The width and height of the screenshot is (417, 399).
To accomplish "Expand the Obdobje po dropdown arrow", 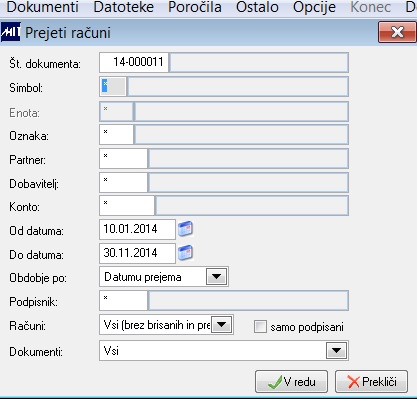I will click(x=216, y=277).
